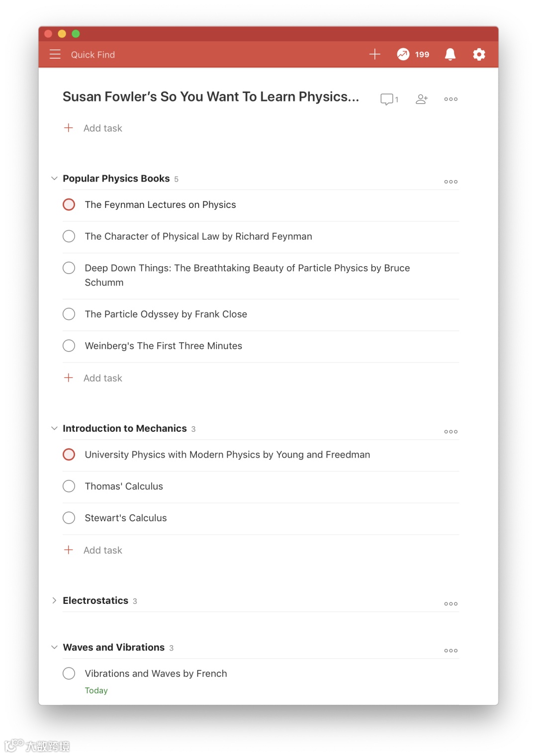Expand the Electrostatics section
This screenshot has width=537, height=756.
tap(54, 600)
